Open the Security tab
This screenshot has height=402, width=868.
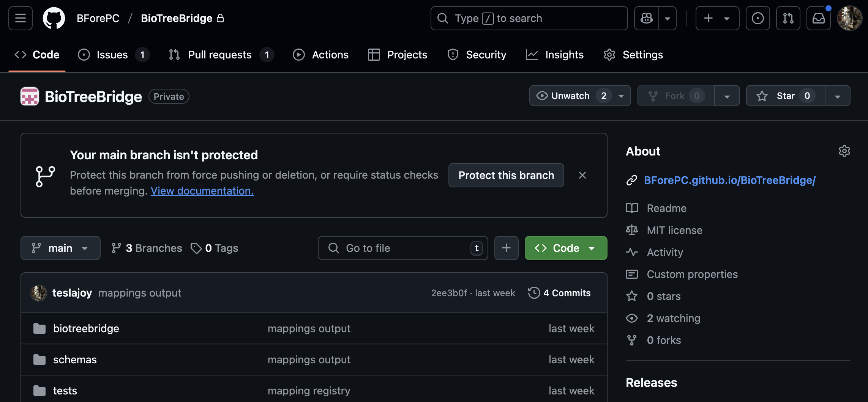pyautogui.click(x=477, y=55)
